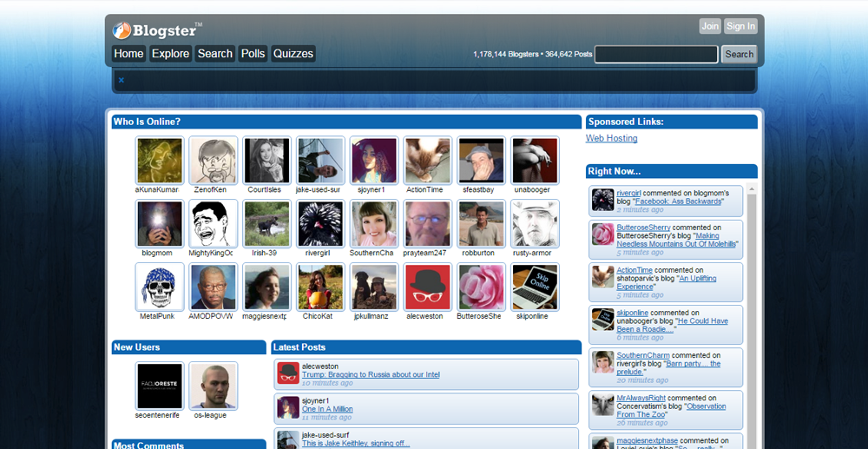The width and height of the screenshot is (868, 449).
Task: Click ActionTime username link in Right Now
Action: click(635, 270)
